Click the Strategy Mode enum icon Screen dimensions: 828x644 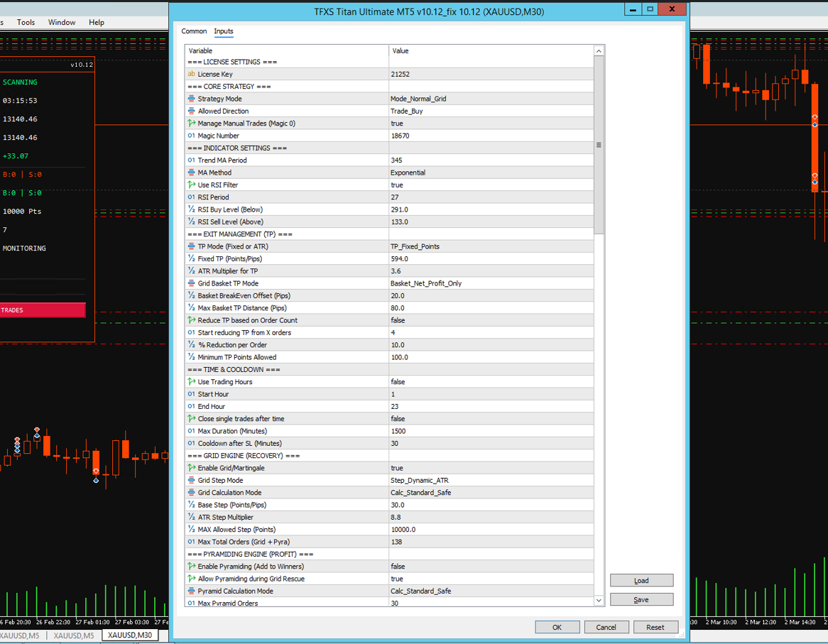click(191, 99)
